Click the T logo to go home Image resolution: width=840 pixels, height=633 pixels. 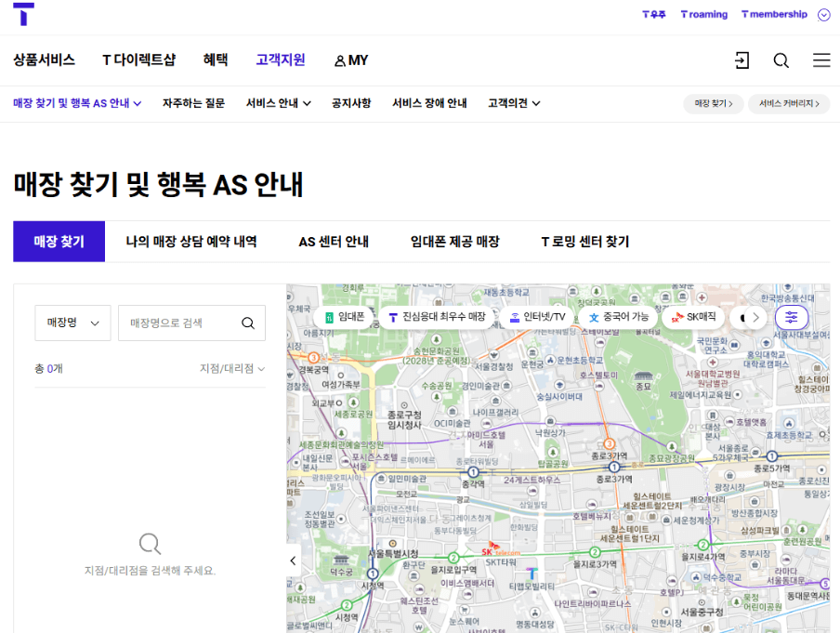pyautogui.click(x=24, y=14)
